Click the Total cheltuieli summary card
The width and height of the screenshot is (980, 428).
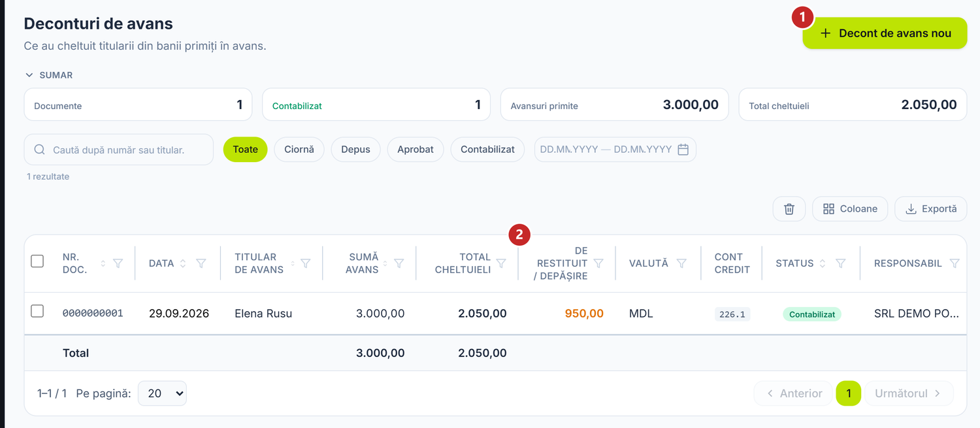pos(853,105)
